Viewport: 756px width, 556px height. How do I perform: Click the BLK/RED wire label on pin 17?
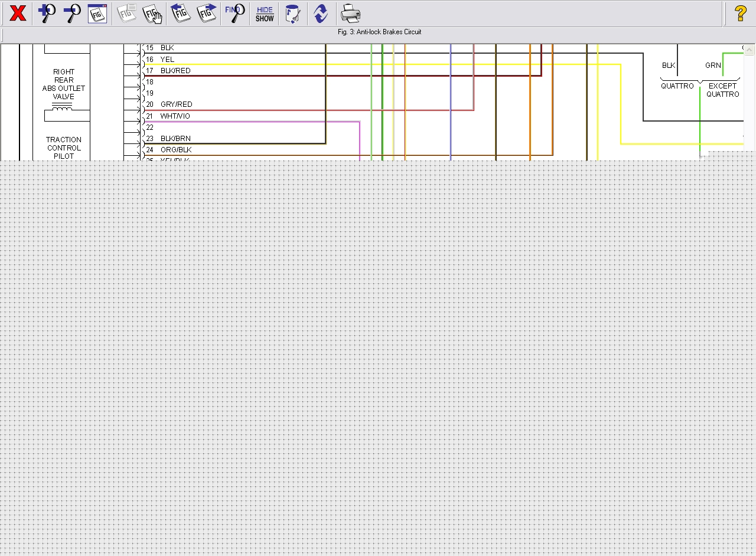point(175,71)
